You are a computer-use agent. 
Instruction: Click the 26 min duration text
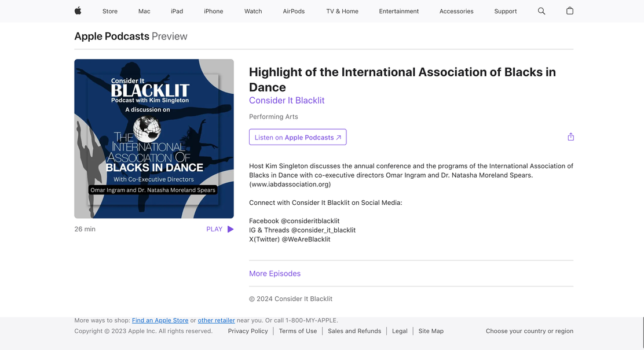click(85, 229)
